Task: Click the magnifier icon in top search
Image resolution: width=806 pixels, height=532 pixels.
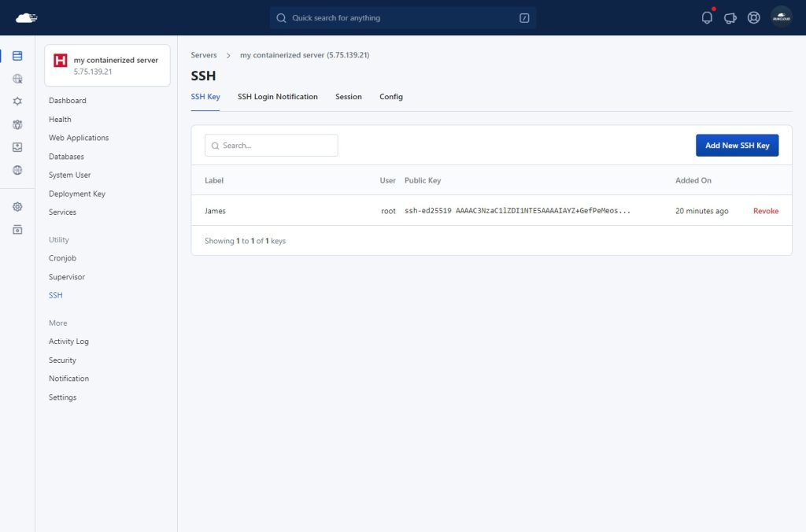Action: pyautogui.click(x=281, y=18)
